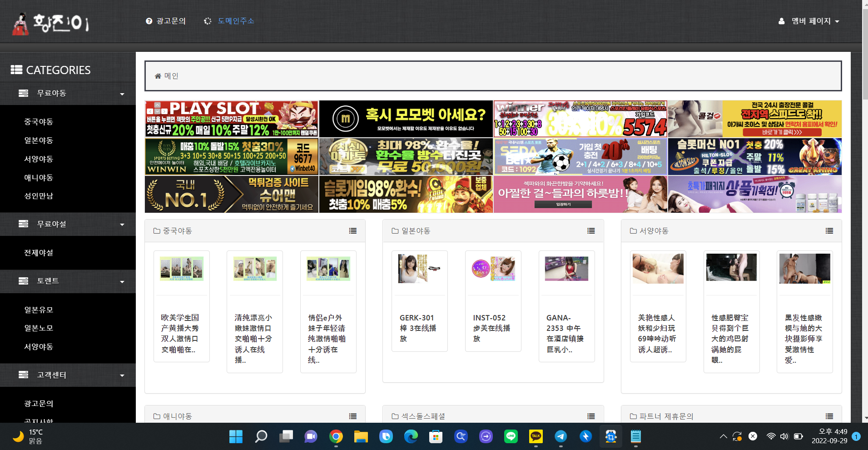Select 광고문의 under 고객센터 sidebar

click(x=39, y=404)
